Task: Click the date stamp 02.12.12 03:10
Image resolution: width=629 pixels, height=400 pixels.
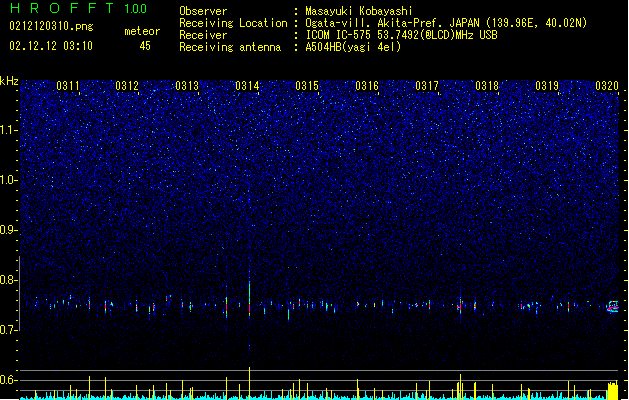Action: [x=51, y=45]
